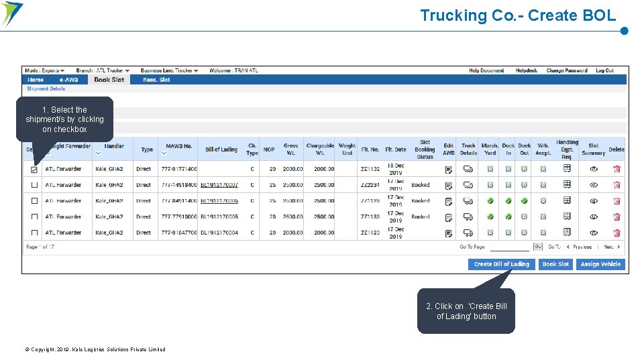Open Business Line: Trucker dropdown
Viewport: 644px width, 362px height.
[x=169, y=70]
